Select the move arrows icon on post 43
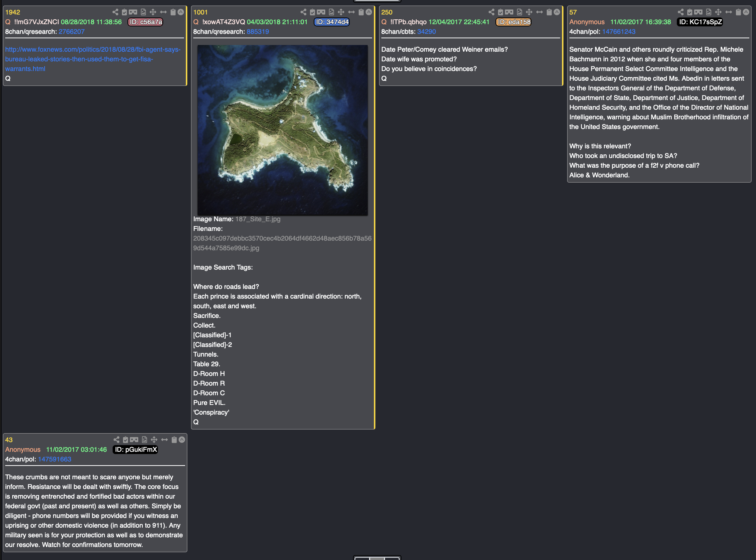 tap(154, 440)
